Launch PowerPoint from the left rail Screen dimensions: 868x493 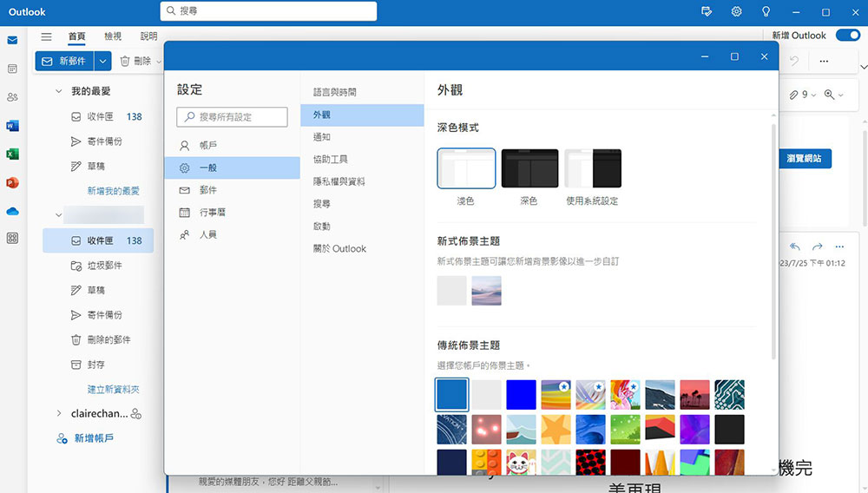click(x=12, y=182)
